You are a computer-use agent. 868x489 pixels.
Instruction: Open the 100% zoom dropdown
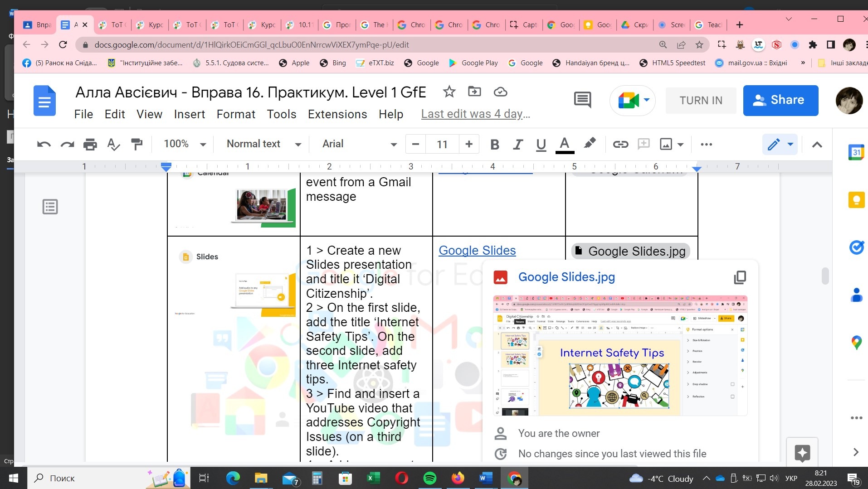pos(185,144)
